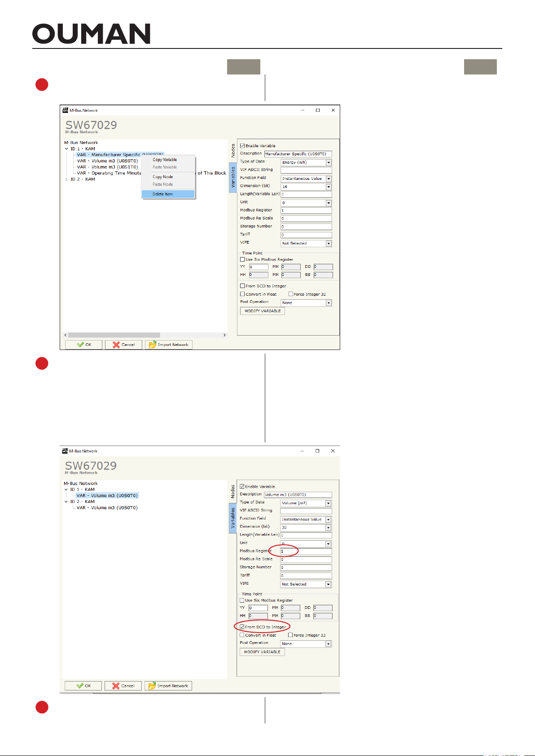Screen dimensions: 535x756
Task: Click Import Network button in lower window
Action: tap(168, 686)
